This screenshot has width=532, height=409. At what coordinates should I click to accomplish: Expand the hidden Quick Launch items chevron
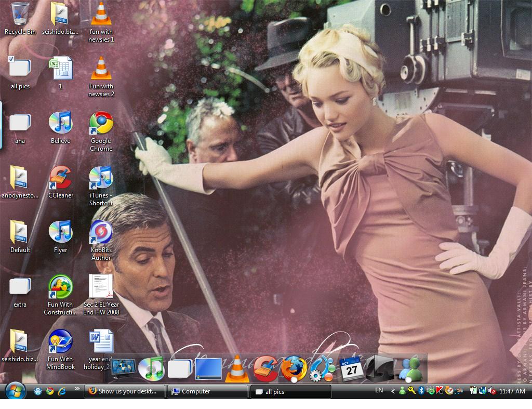point(77,389)
